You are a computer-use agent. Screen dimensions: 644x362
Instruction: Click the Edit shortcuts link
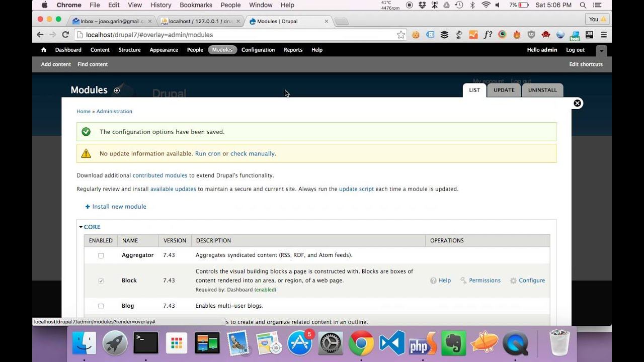586,64
